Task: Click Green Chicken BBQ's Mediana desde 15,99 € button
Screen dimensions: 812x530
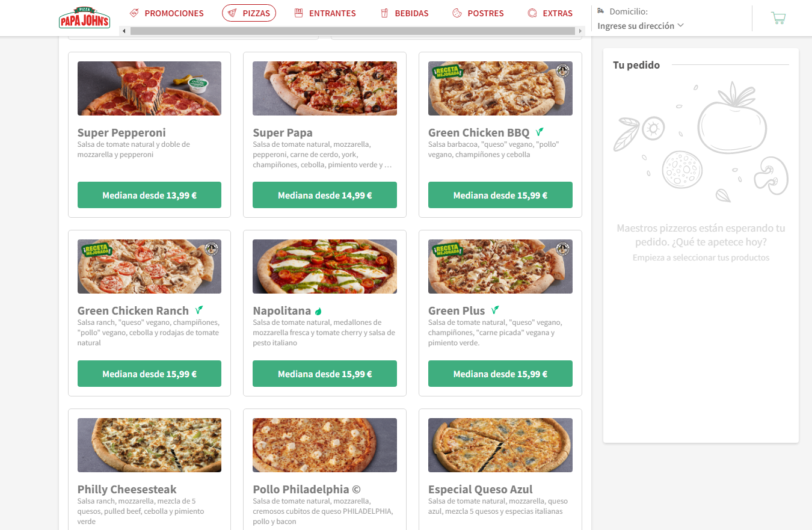Action: point(500,195)
